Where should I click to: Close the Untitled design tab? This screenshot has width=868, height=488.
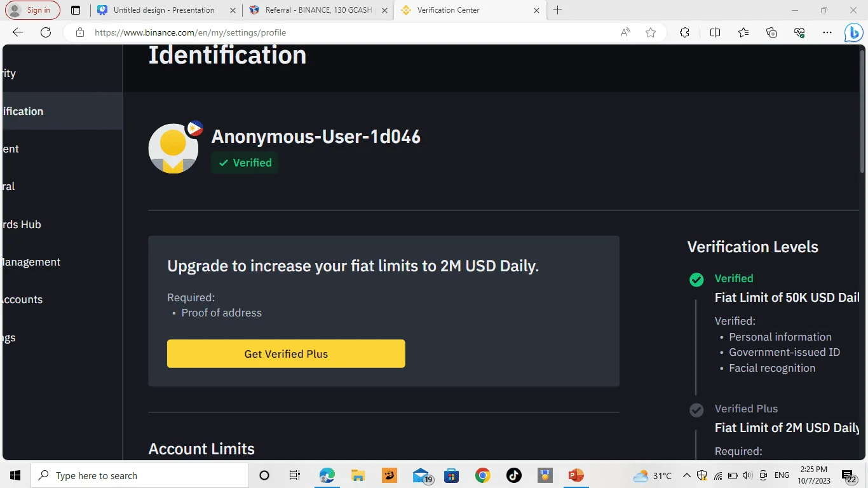click(x=233, y=10)
